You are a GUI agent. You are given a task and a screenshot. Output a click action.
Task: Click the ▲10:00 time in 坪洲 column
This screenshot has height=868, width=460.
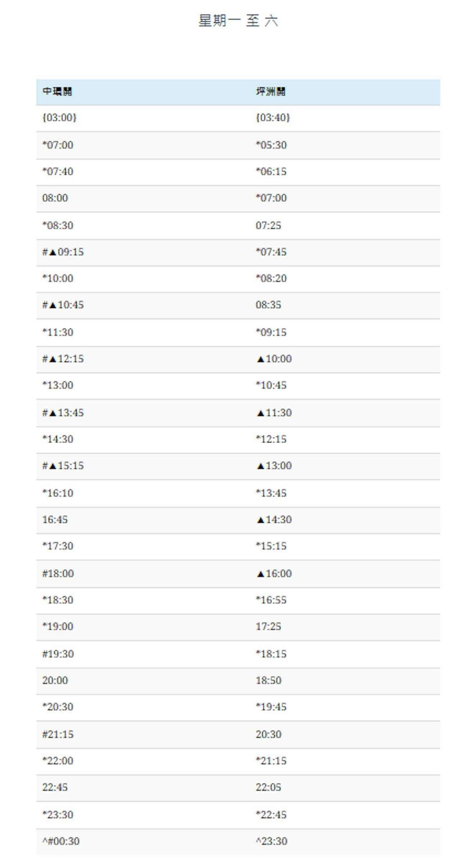274,359
